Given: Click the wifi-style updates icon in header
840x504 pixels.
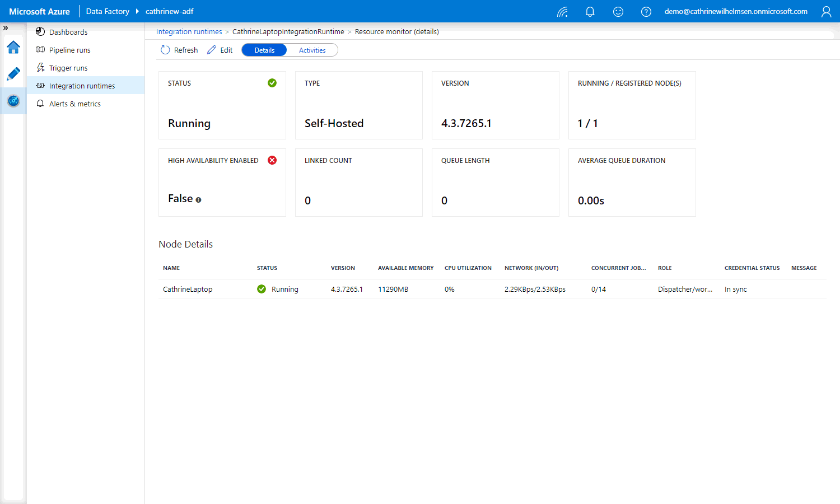Looking at the screenshot, I should click(562, 12).
